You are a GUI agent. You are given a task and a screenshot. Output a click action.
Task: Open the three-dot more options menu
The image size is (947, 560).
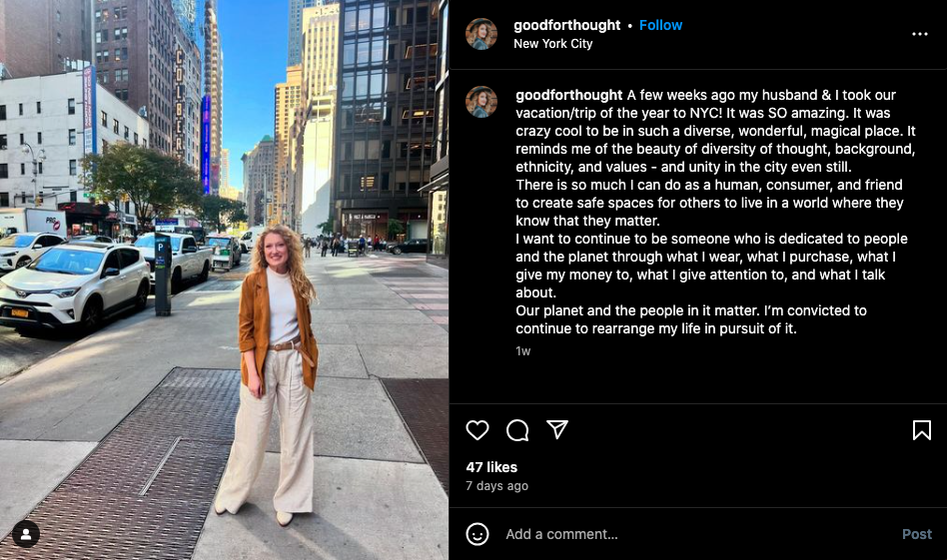[920, 34]
